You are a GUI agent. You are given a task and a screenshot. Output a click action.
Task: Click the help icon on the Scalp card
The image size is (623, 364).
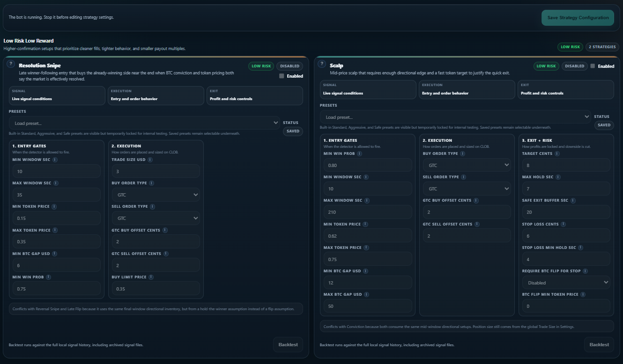tap(322, 63)
